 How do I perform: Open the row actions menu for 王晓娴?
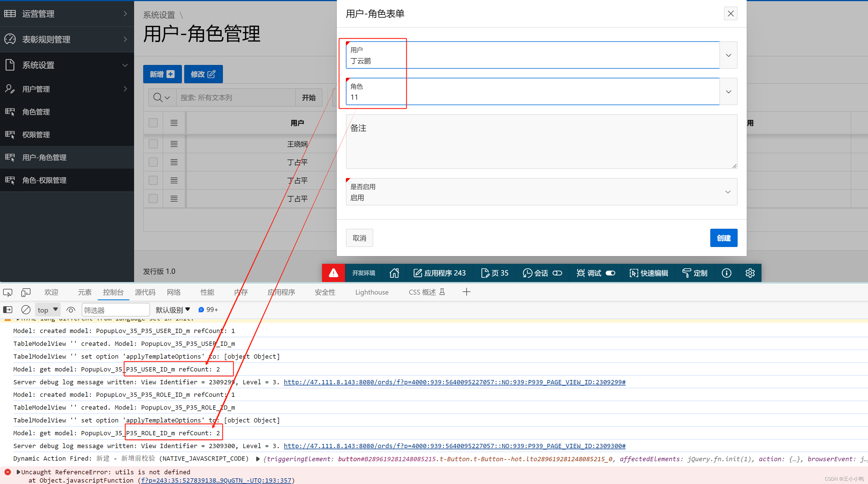pos(174,144)
